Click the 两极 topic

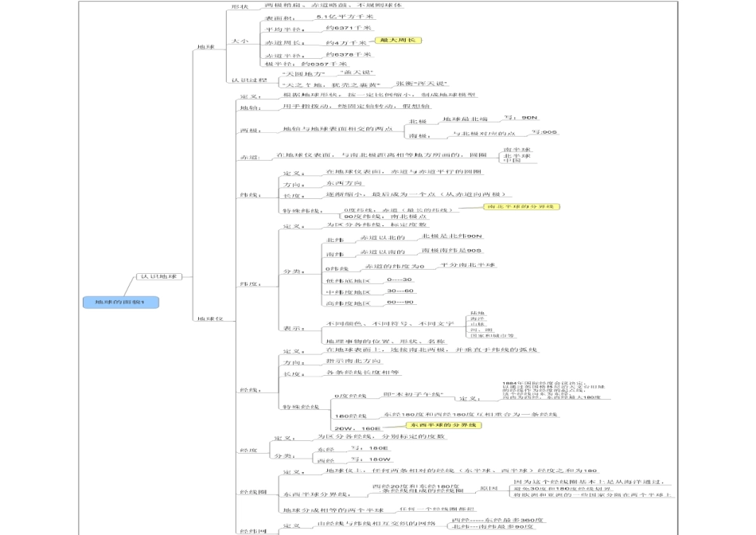pyautogui.click(x=251, y=131)
